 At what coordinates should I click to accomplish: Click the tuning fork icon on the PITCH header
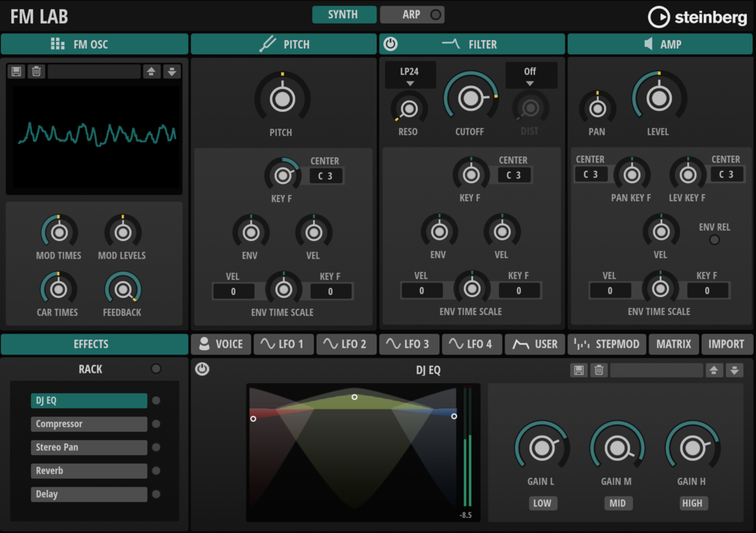pos(267,43)
